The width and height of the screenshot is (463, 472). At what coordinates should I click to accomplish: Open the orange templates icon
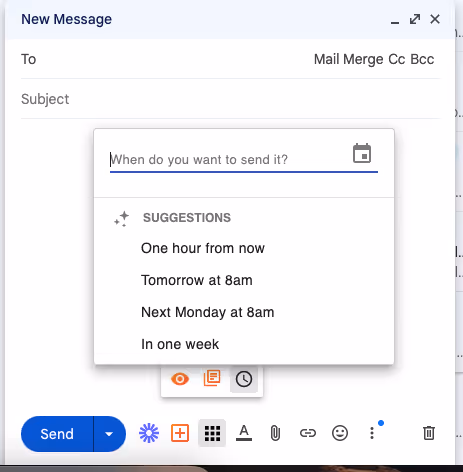click(x=212, y=378)
